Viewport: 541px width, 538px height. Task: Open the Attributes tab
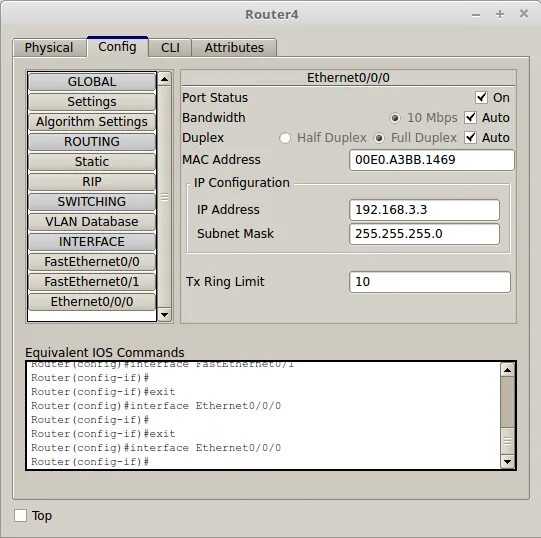point(234,47)
